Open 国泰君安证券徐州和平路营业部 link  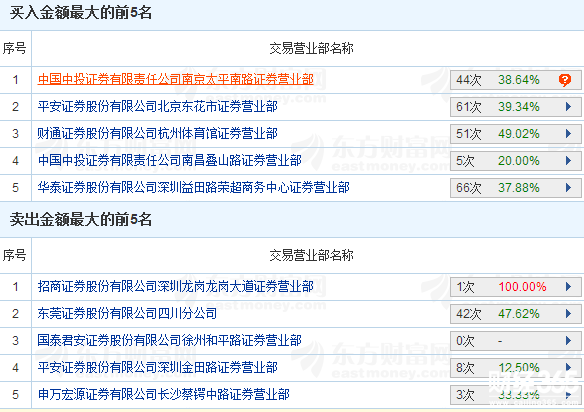(169, 340)
